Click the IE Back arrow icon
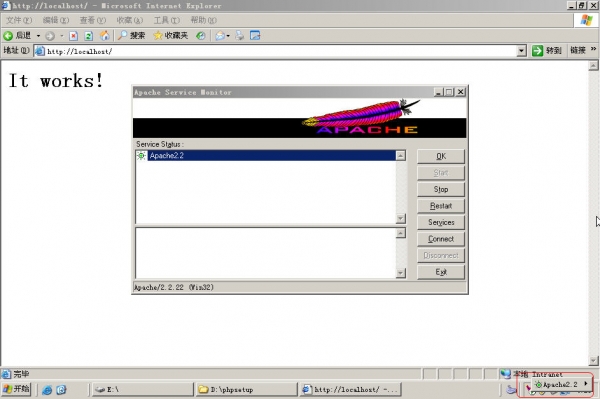 pyautogui.click(x=8, y=36)
